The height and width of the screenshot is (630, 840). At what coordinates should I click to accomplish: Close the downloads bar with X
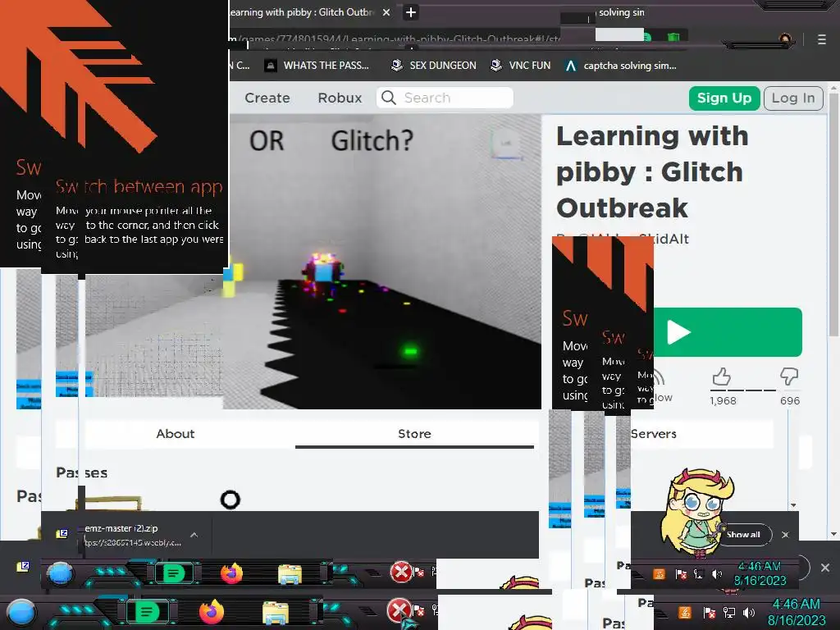coord(785,535)
